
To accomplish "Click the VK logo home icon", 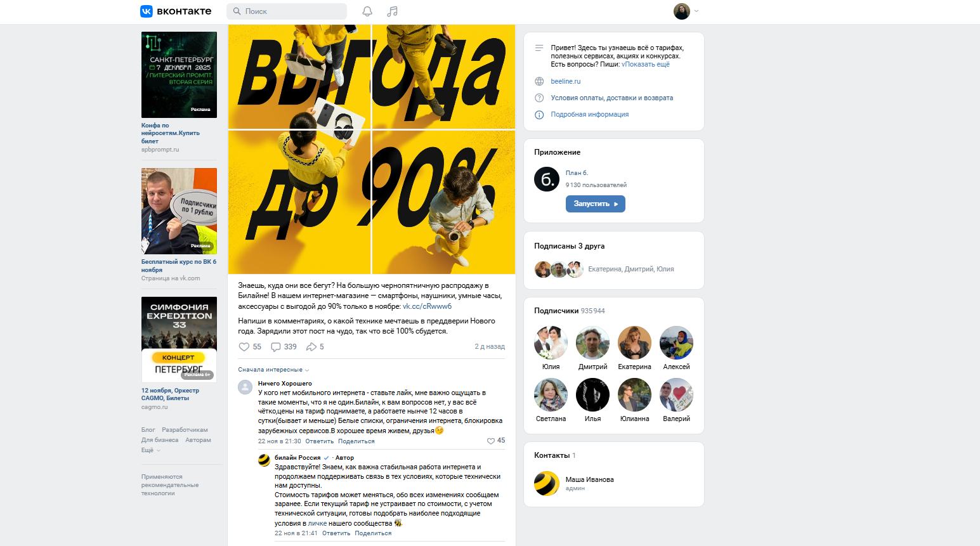I will (x=147, y=11).
